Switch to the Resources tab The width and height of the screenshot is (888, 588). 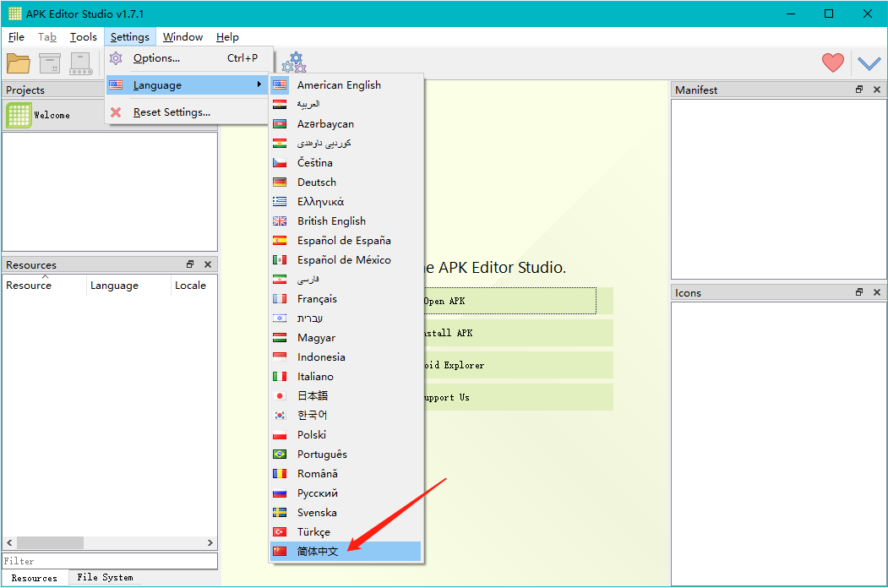(x=35, y=578)
